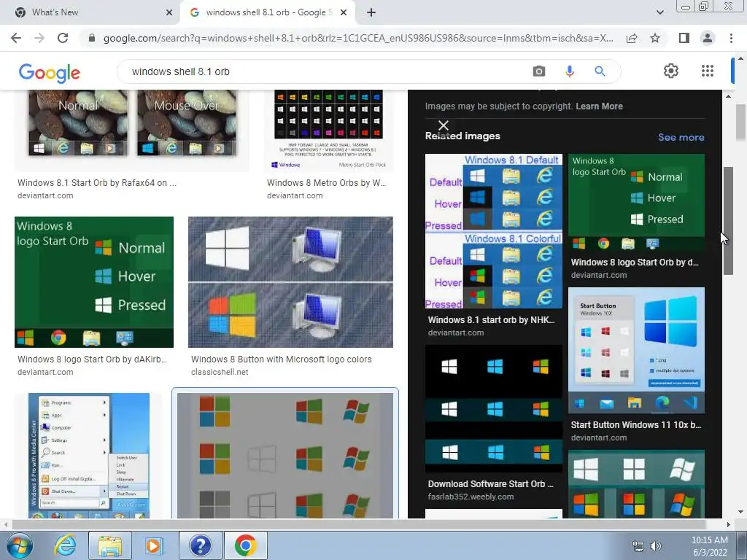Click 'Windows 8 logo Start Orb by dAKirb...' title
The width and height of the screenshot is (747, 560).
(x=93, y=359)
